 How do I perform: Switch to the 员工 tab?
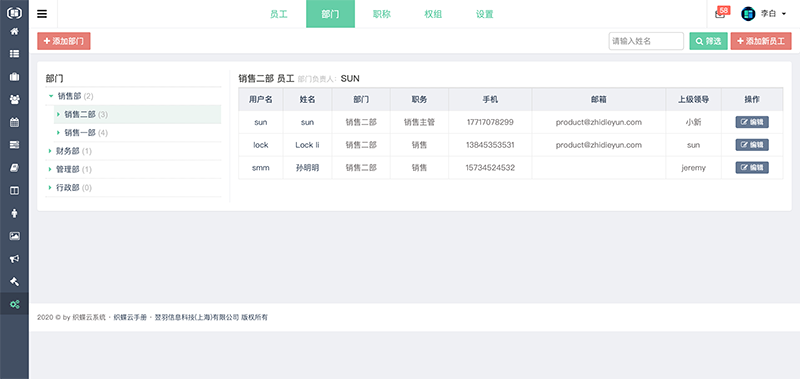(x=279, y=14)
